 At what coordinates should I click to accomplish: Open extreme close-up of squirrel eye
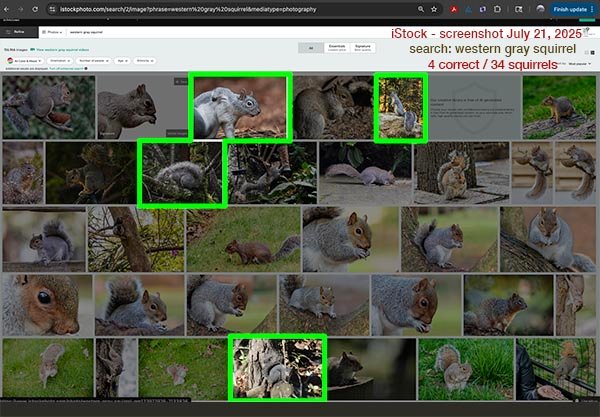click(x=47, y=305)
